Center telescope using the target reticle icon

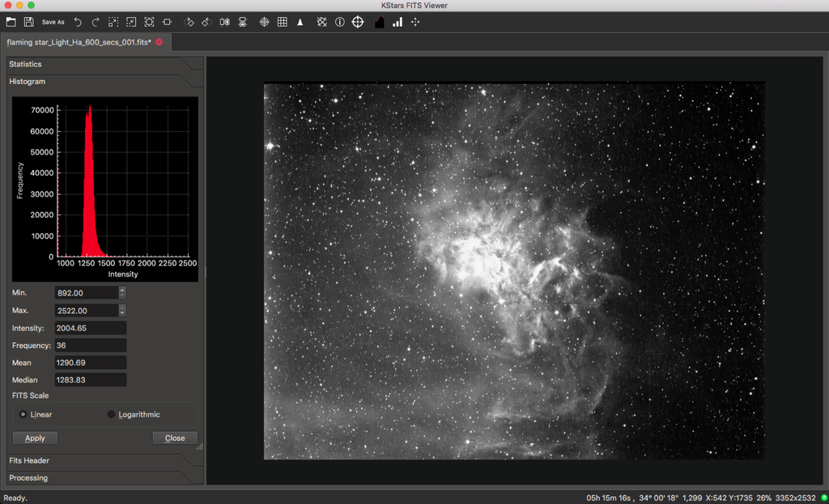pos(358,22)
